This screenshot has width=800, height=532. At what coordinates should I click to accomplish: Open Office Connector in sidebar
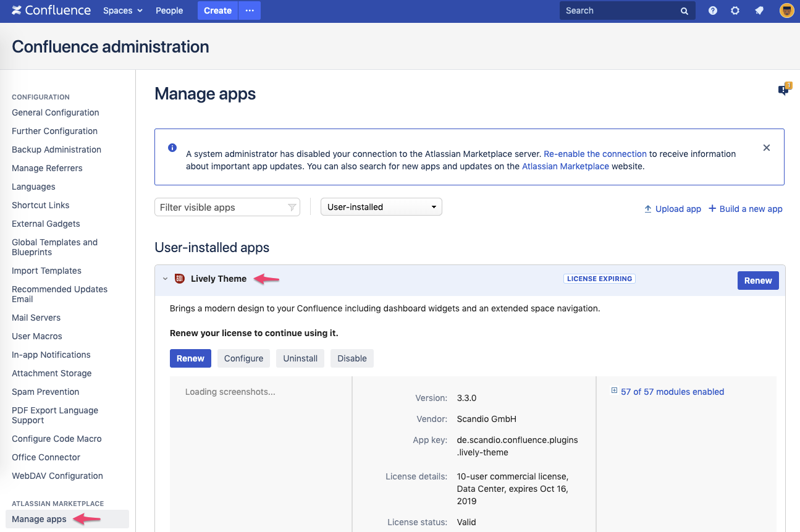tap(46, 457)
